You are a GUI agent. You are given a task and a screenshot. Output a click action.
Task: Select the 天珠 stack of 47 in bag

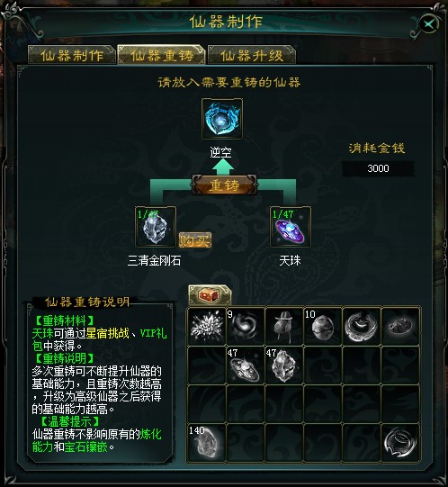246,365
